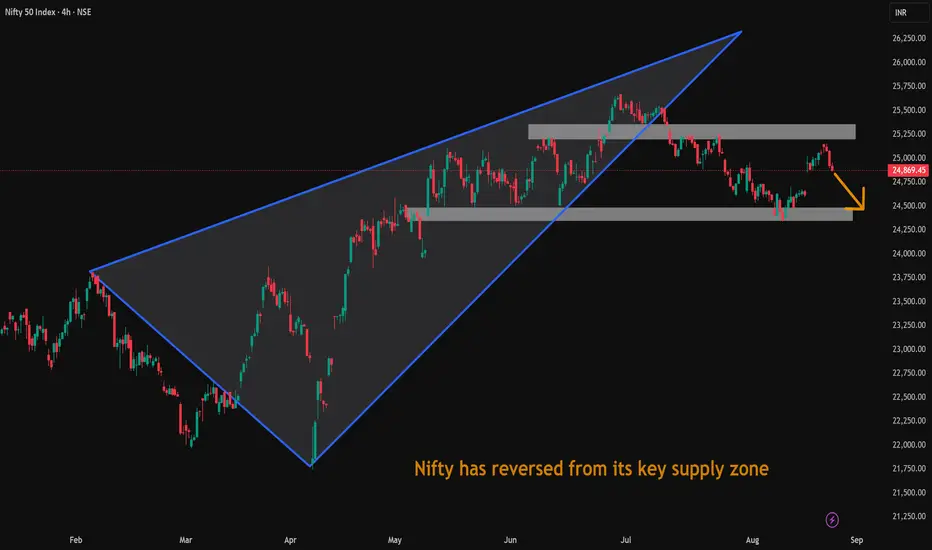Click the 22,500.00 price axis label
The image size is (932, 550).
click(x=909, y=397)
